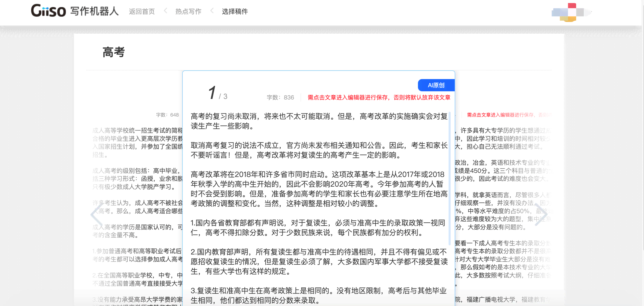Click paragraph starting 取消高考复习的说法不成立
The height and width of the screenshot is (306, 644).
(319, 150)
